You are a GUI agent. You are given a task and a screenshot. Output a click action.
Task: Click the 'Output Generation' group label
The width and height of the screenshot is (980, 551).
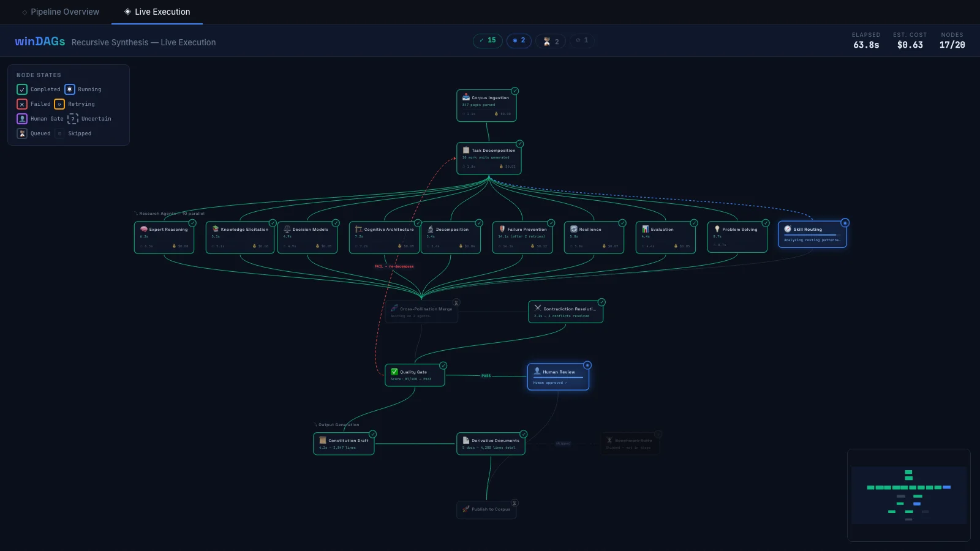336,424
